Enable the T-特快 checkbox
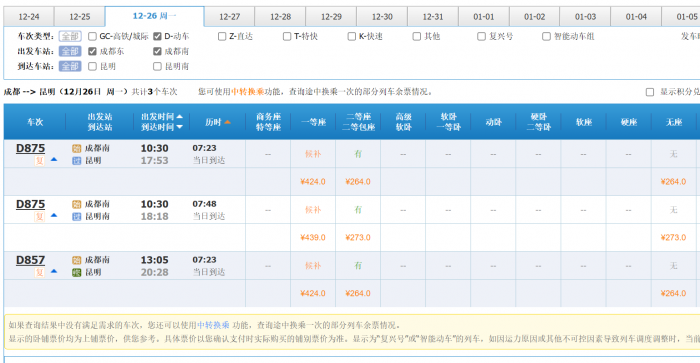700x363 pixels. 287,36
